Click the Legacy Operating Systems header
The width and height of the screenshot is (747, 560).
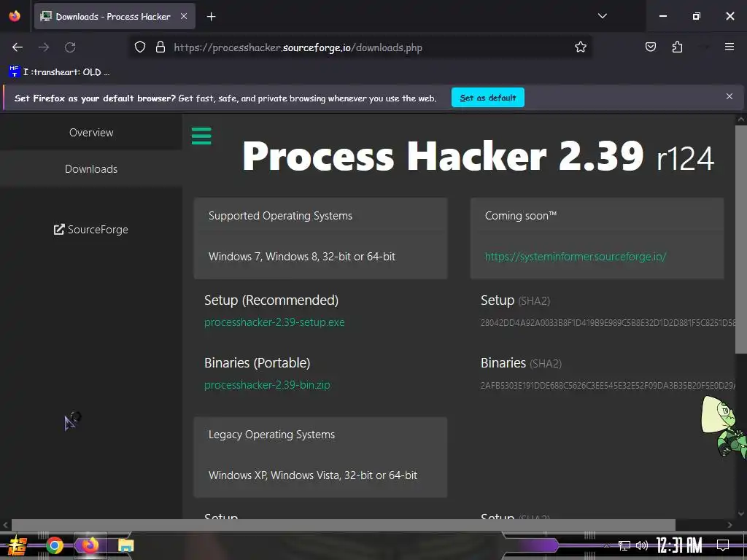(271, 435)
